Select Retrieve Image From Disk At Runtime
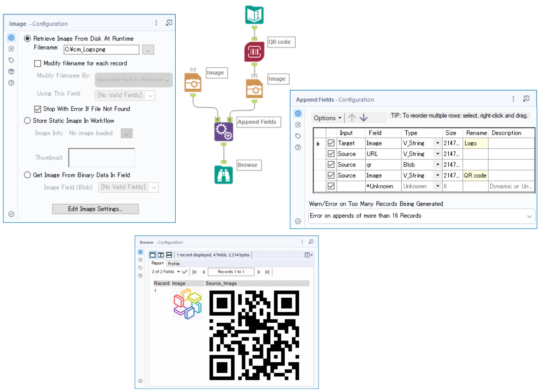 click(27, 38)
